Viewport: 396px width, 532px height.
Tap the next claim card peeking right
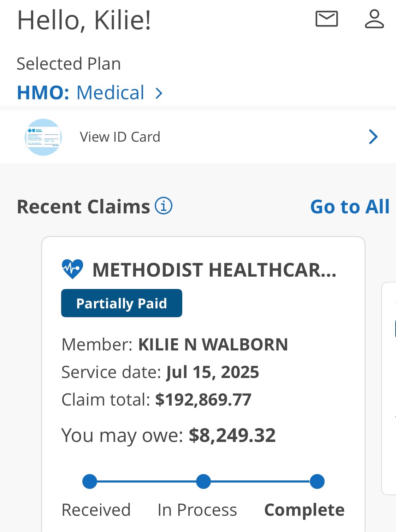pos(389,389)
